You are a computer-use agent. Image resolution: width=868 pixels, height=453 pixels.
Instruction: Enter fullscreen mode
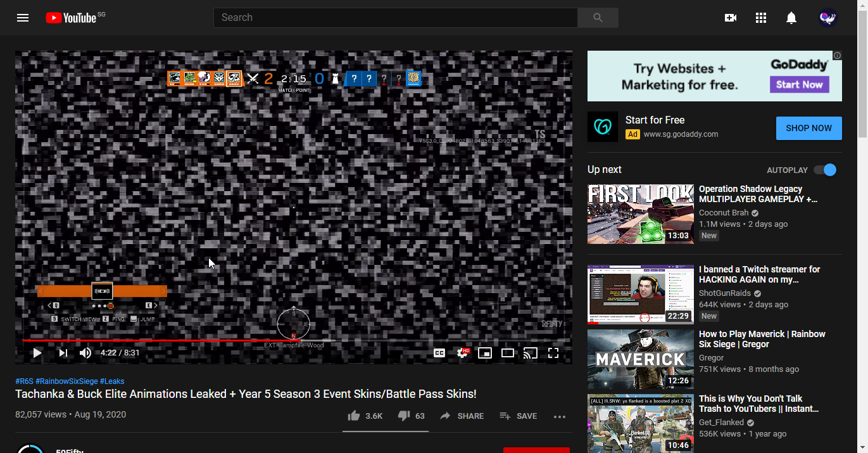[x=553, y=353]
